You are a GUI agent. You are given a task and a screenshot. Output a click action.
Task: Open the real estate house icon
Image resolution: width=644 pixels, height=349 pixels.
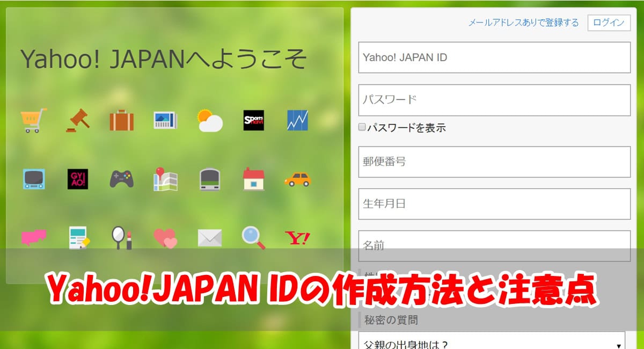[x=253, y=179]
